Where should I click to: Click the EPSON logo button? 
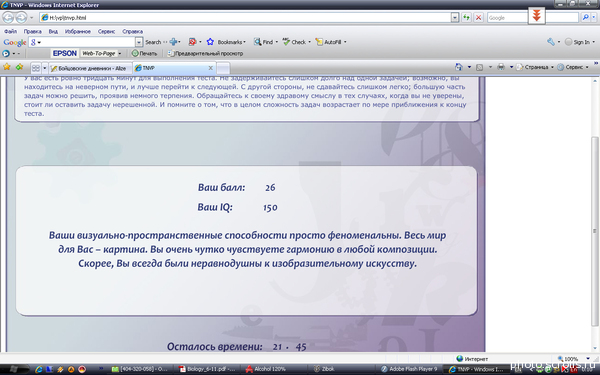coord(64,54)
